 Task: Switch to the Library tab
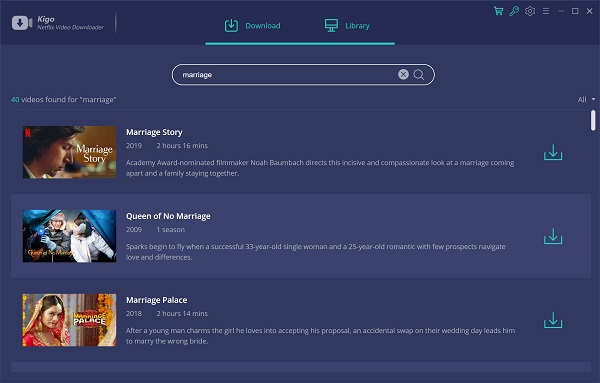pyautogui.click(x=347, y=26)
